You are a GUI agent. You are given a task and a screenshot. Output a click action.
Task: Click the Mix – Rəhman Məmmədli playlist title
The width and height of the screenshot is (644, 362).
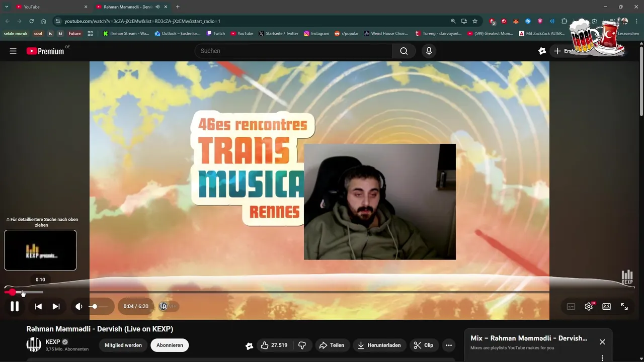529,338
